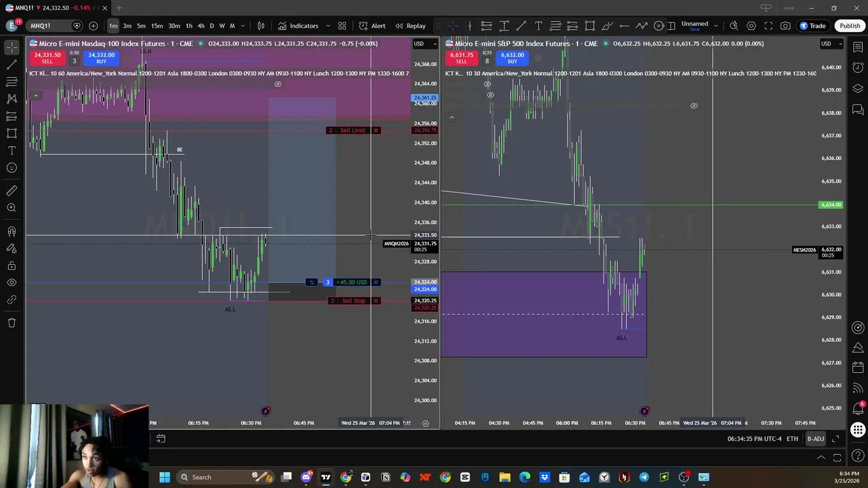Viewport: 868px width, 488px height.
Task: Open indicator templates grid icon
Action: coord(342,26)
